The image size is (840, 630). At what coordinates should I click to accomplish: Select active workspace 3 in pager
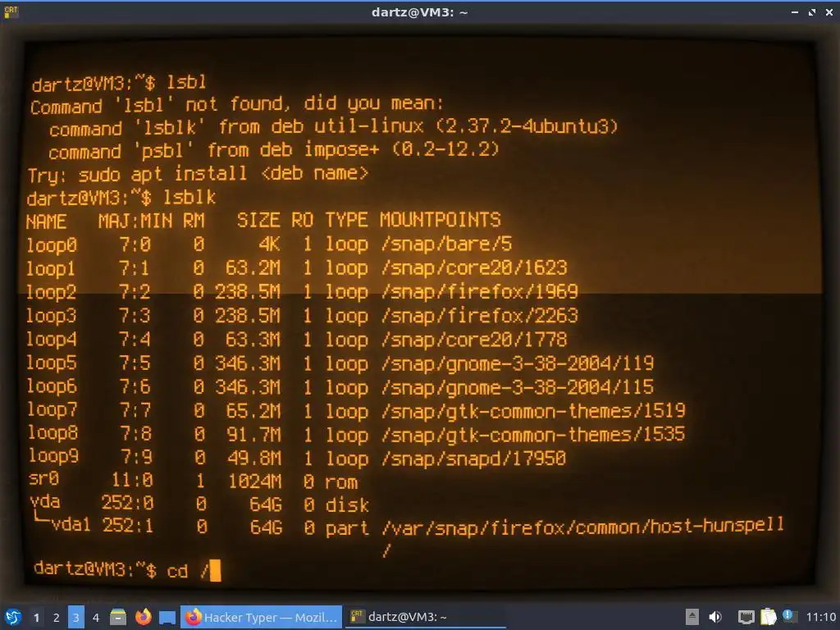(76, 617)
